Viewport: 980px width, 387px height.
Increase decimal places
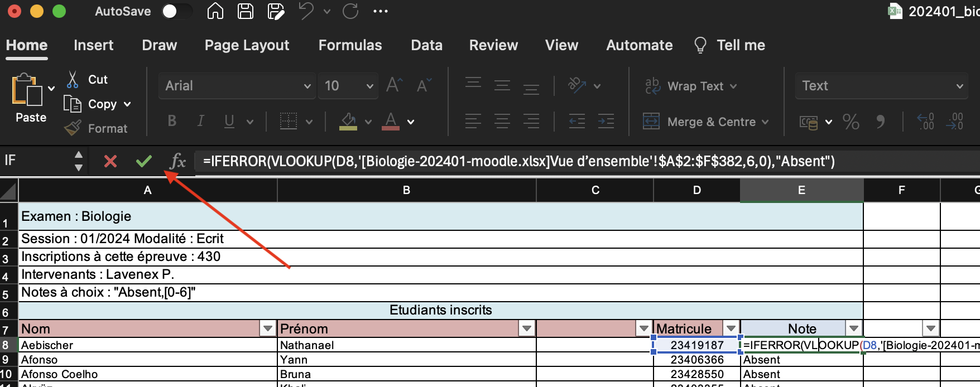coord(926,122)
